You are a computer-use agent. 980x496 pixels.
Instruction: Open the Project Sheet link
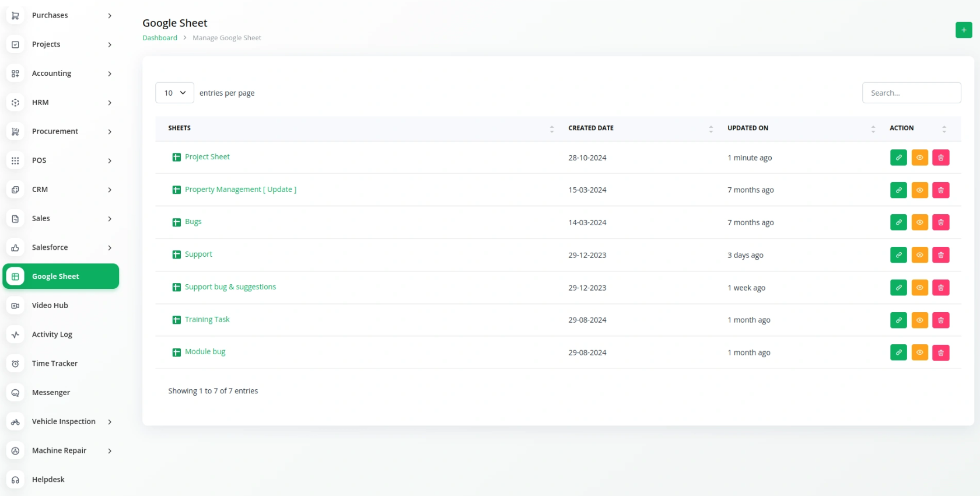click(207, 157)
